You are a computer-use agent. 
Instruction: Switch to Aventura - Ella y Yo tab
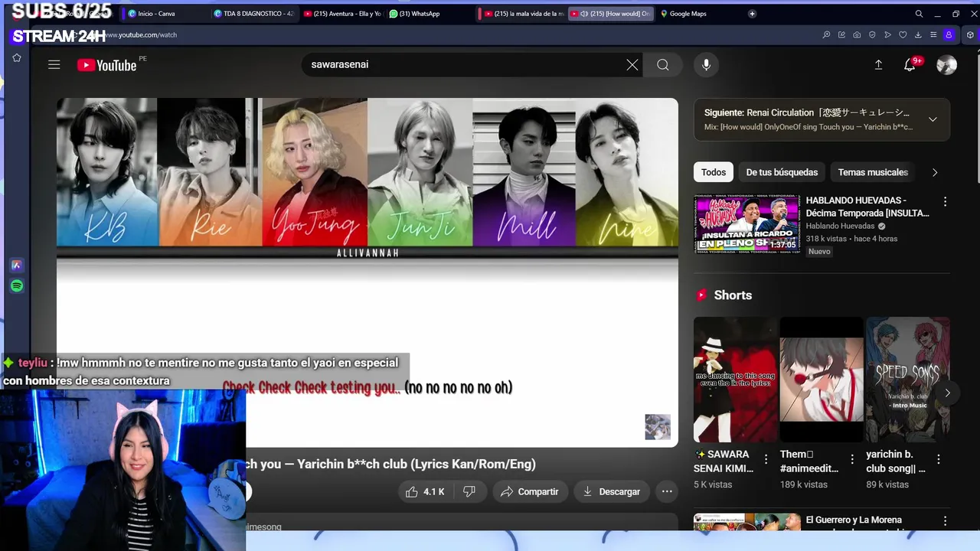[x=341, y=14]
